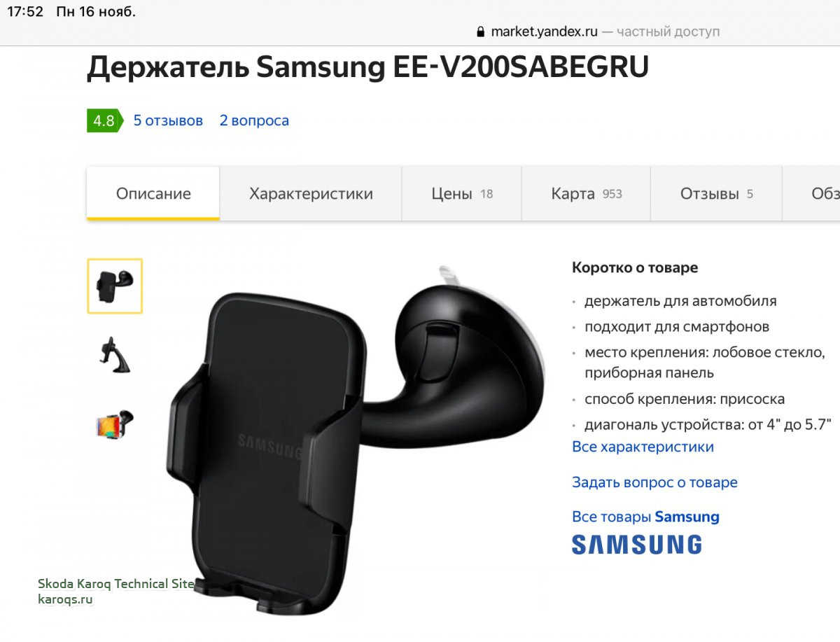This screenshot has height=642, width=840.
Task: Click the lock icon in address bar
Action: point(480,32)
